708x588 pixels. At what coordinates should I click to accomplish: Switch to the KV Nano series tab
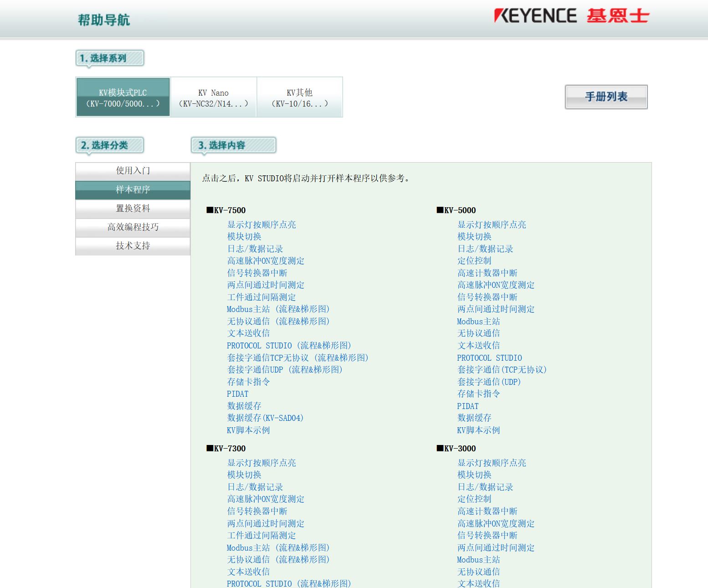pyautogui.click(x=213, y=97)
